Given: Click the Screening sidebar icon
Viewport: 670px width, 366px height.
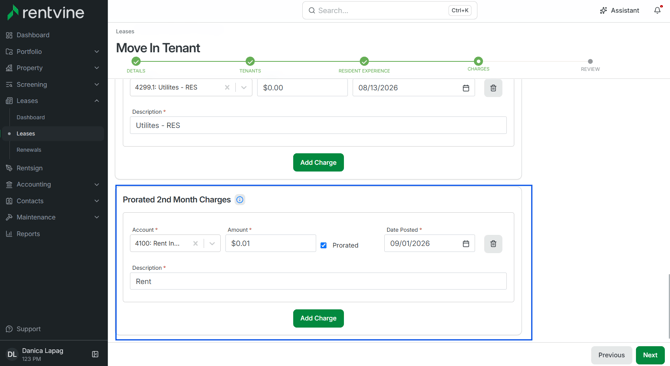Looking at the screenshot, I should point(9,85).
